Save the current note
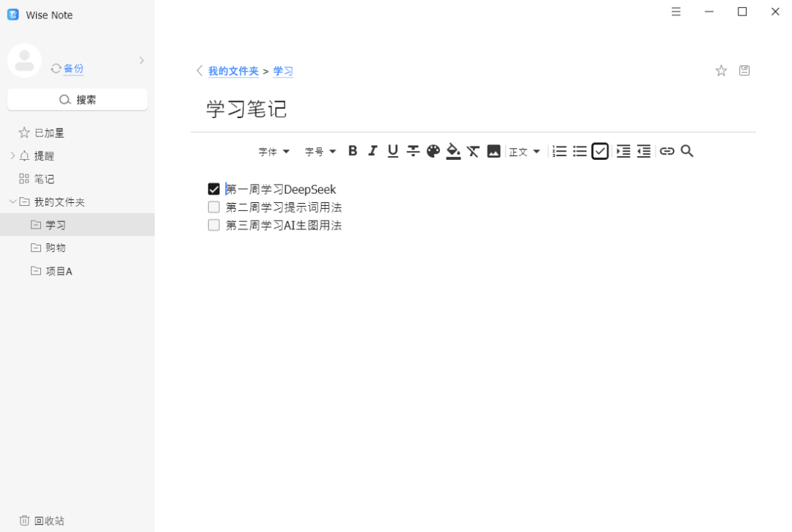Screen dimensions: 792x532 (744, 70)
